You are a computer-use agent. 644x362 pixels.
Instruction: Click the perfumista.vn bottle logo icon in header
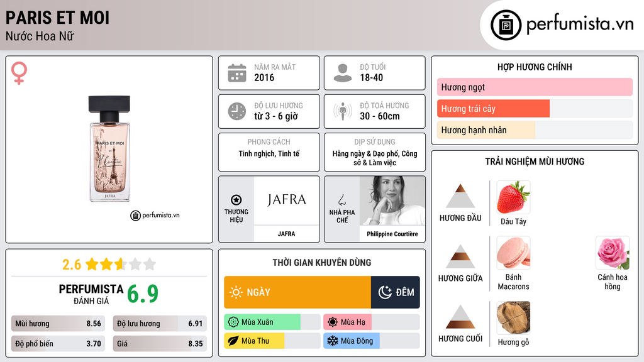click(506, 25)
